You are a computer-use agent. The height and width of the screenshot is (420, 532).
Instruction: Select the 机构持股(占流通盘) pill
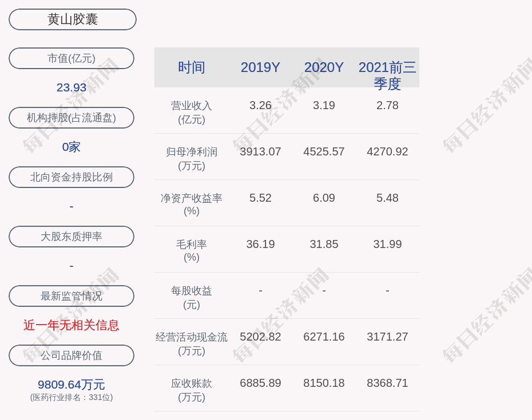coord(72,118)
